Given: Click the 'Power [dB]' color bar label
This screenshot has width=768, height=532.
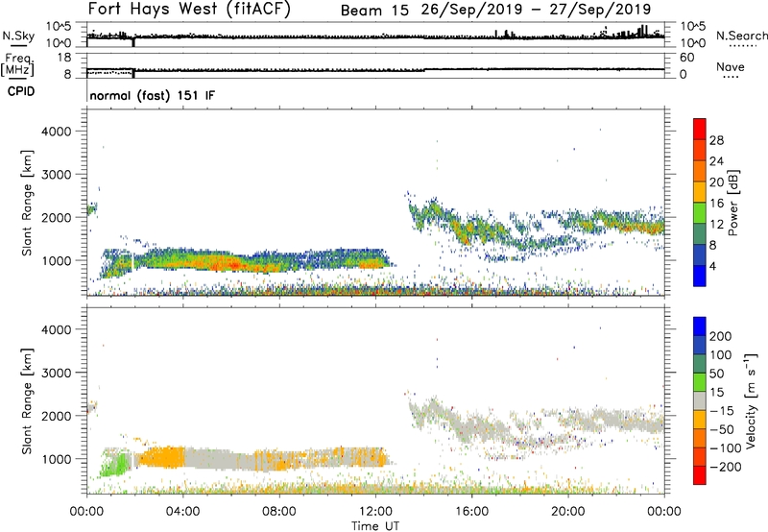Looking at the screenshot, I should click(x=732, y=203).
